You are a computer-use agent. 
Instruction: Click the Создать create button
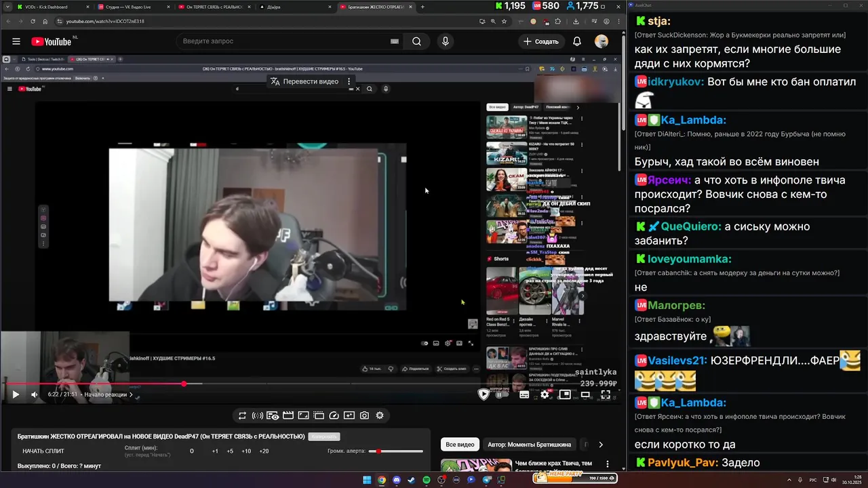pyautogui.click(x=540, y=41)
